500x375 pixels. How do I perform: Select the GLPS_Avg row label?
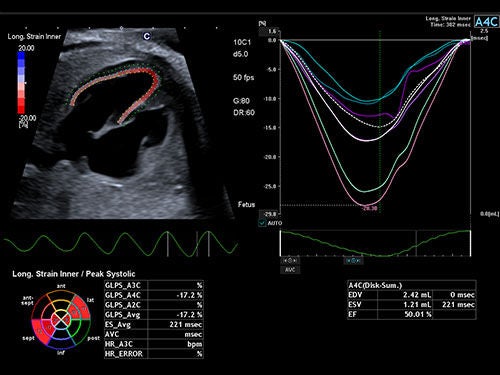(122, 315)
